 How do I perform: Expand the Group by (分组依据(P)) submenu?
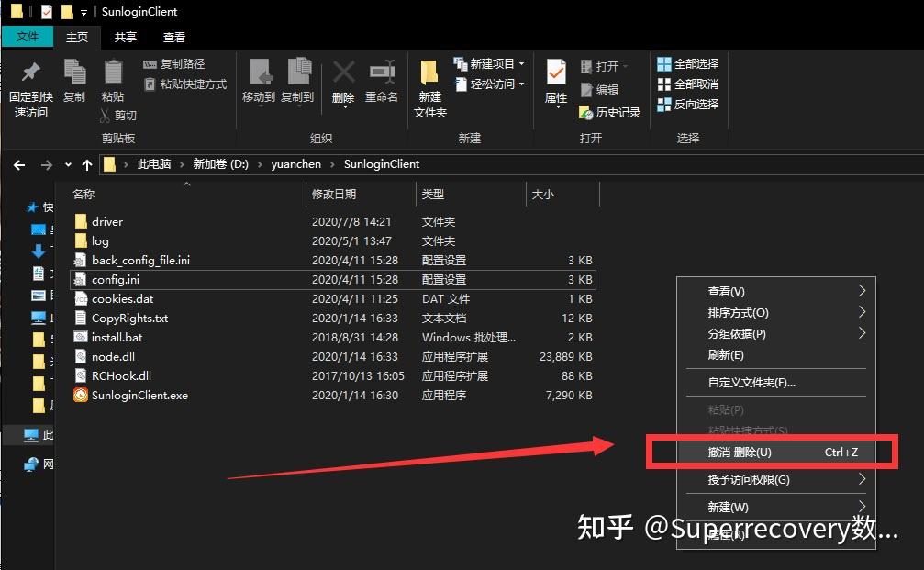776,333
